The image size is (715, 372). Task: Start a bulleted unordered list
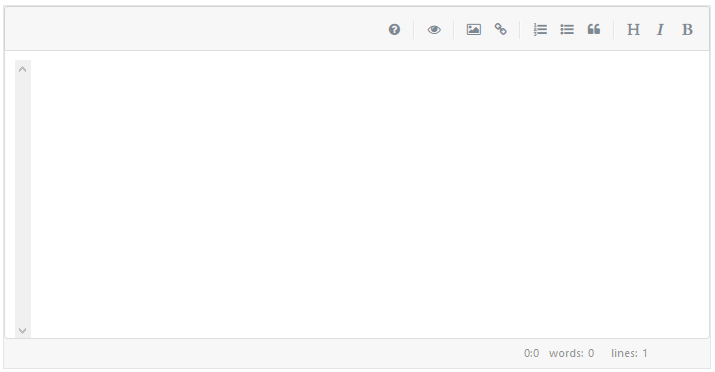pos(567,30)
